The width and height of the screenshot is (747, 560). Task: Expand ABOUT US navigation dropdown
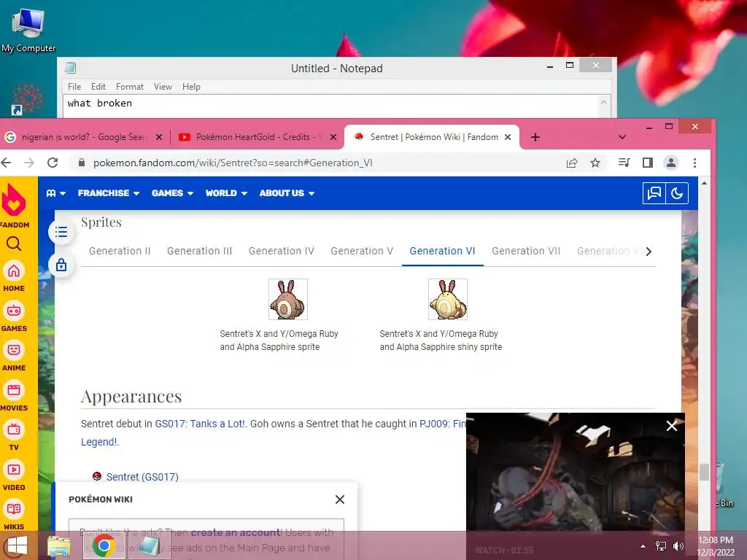coord(287,193)
